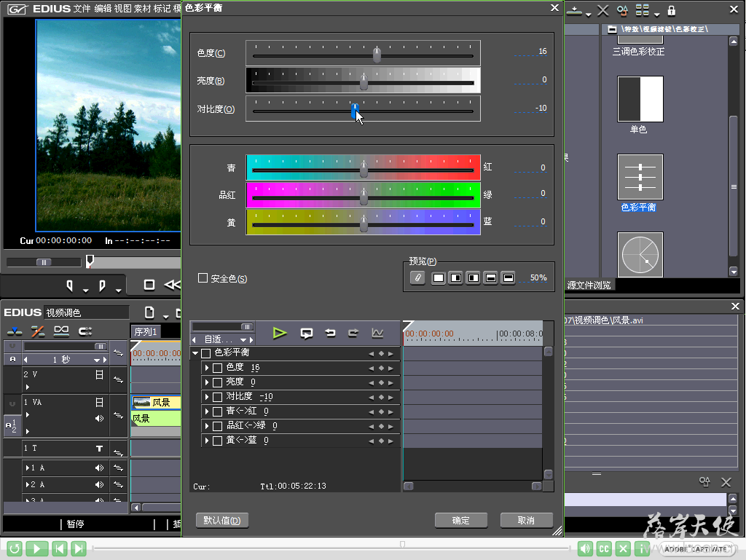Select the top-half split preview button
Viewport: 746px width, 560px height.
tap(508, 277)
